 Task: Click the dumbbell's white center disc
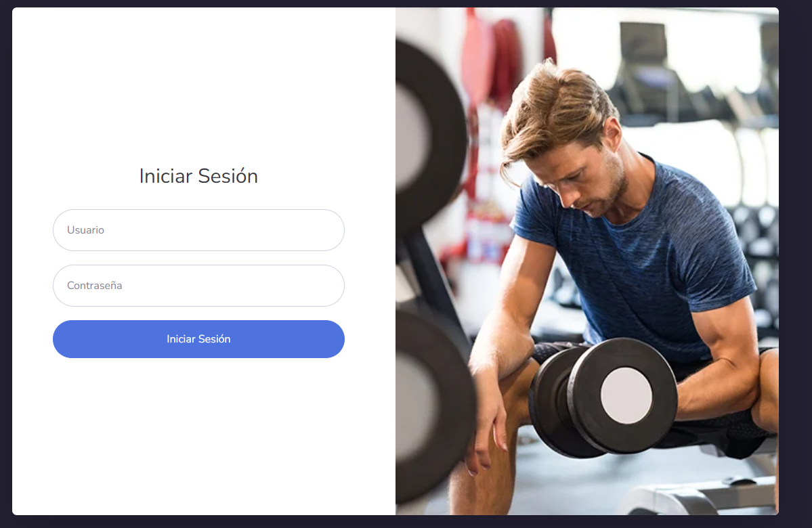626,395
